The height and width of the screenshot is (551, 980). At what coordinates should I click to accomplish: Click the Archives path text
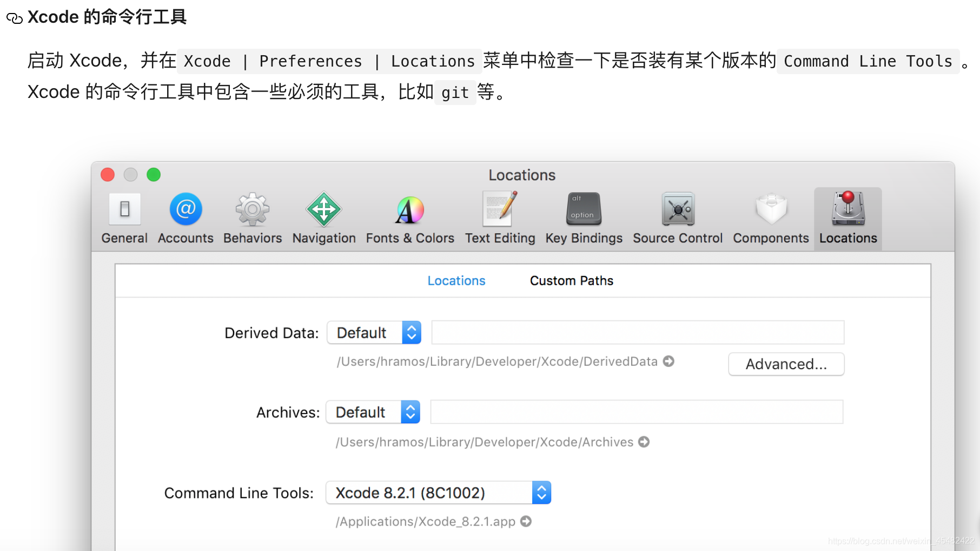click(x=485, y=442)
